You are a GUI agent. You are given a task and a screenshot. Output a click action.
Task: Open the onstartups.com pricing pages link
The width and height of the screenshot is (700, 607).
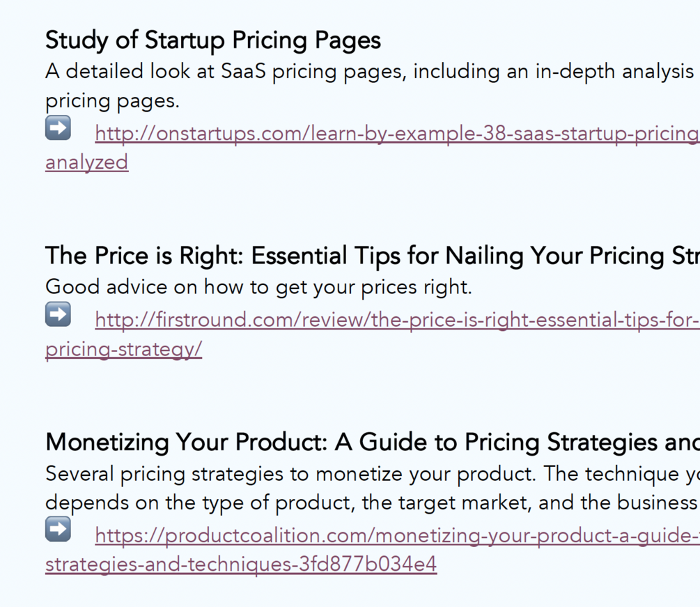[x=396, y=133]
